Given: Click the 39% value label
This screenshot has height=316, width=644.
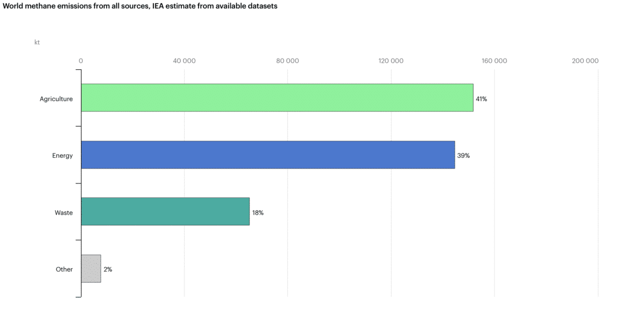Looking at the screenshot, I should click(x=463, y=156).
